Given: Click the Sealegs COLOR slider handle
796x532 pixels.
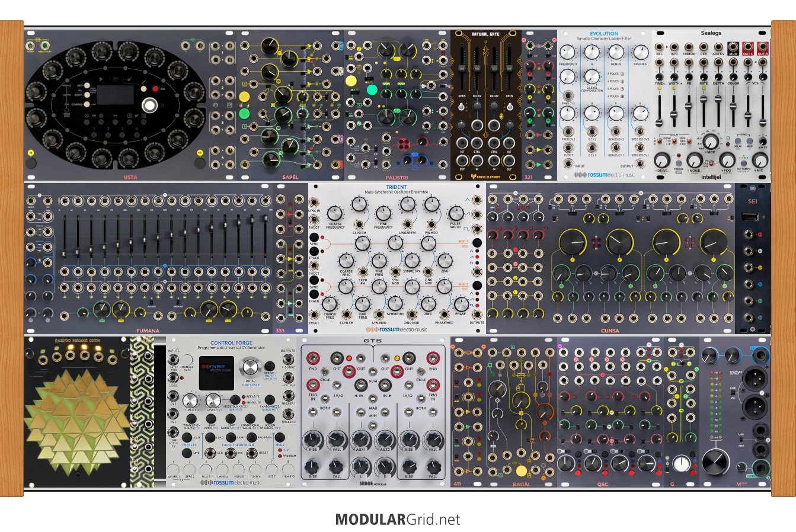Looking at the screenshot, I should click(x=733, y=107).
